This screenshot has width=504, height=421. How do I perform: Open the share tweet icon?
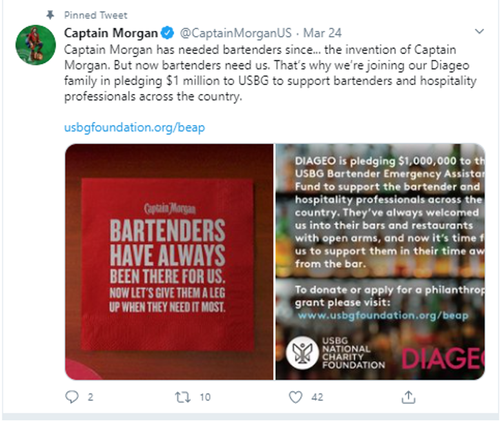(x=408, y=397)
